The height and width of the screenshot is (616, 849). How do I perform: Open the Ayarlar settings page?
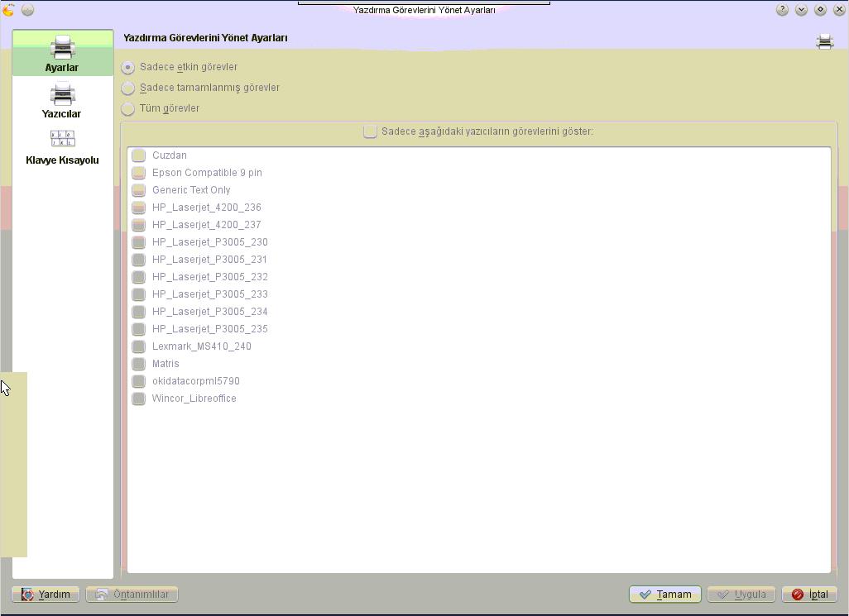62,53
